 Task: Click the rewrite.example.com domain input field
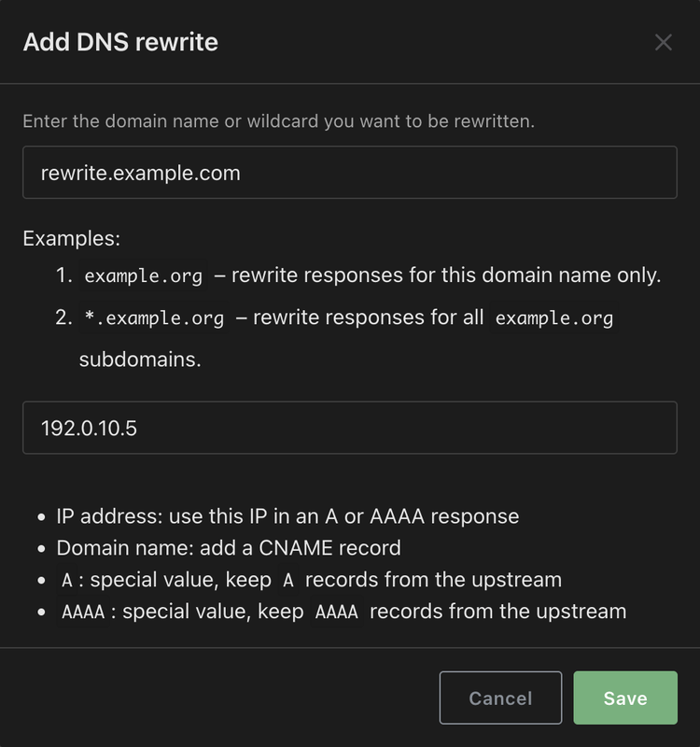click(349, 173)
